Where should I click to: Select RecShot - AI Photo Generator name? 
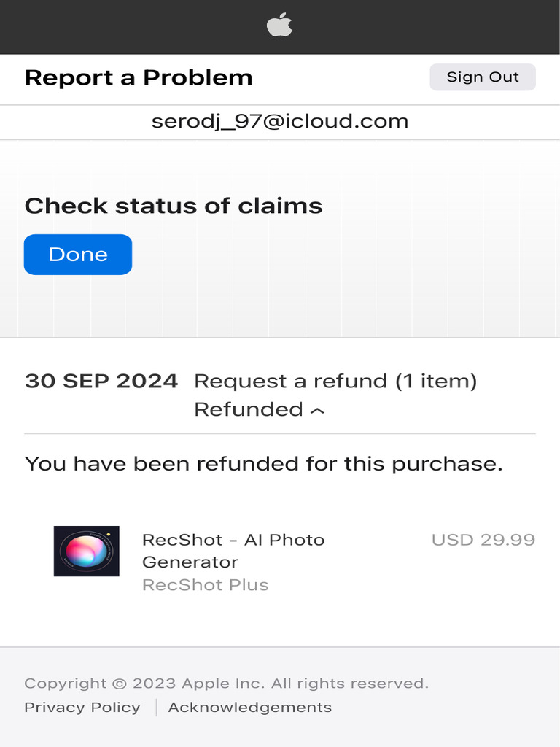point(233,551)
